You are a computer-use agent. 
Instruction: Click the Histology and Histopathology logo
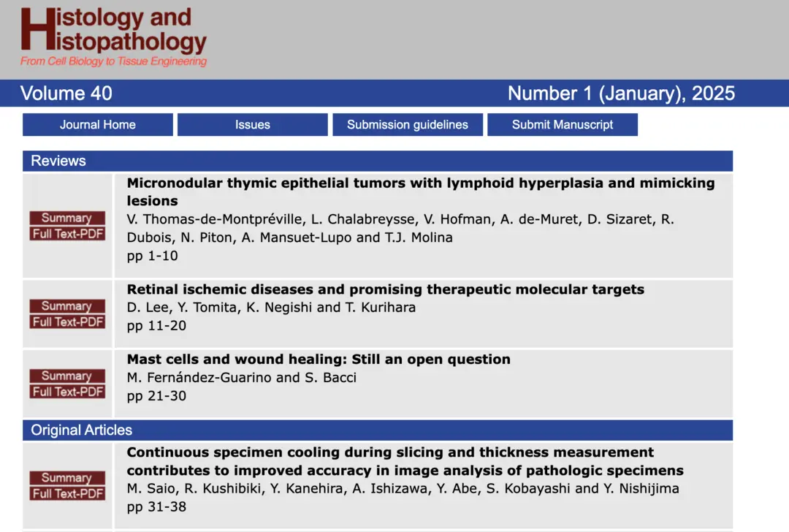coord(113,37)
